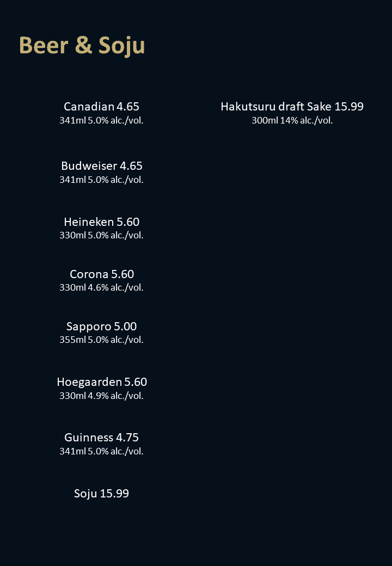Click the 15.99 price next to Sake
392x566 pixels.
click(x=349, y=107)
